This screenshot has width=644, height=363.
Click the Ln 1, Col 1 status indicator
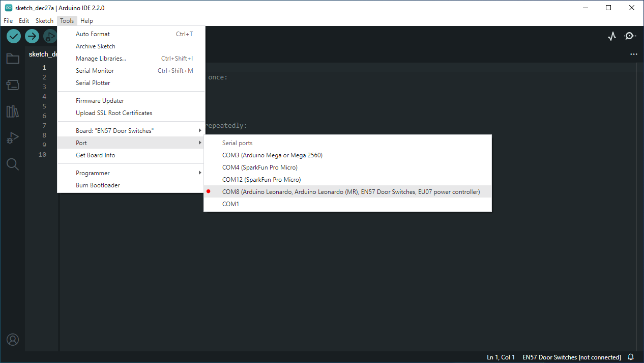pyautogui.click(x=501, y=357)
